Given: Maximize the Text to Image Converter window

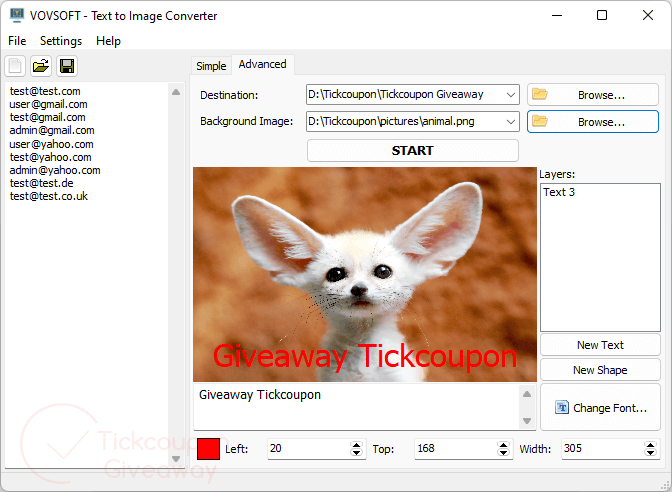Looking at the screenshot, I should click(x=602, y=15).
